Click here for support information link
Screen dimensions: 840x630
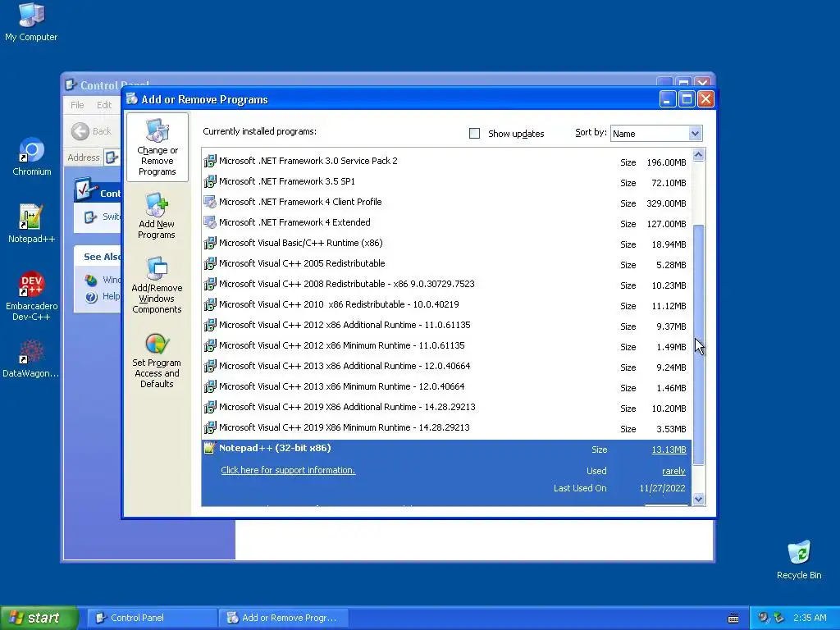(288, 470)
